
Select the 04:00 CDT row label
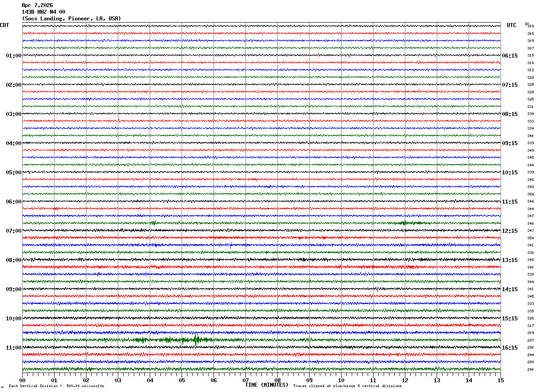pos(14,143)
